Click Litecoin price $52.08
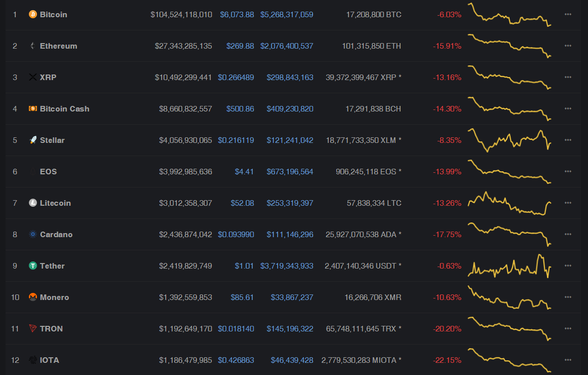This screenshot has height=375, width=588. coord(242,203)
